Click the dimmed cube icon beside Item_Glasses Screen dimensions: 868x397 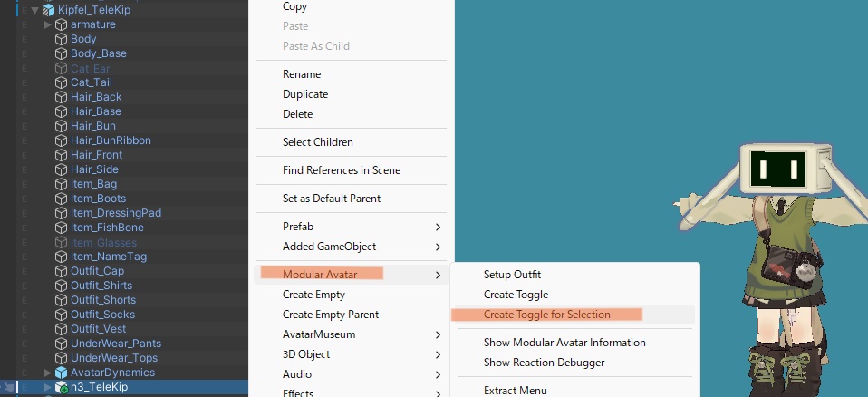[x=62, y=243]
